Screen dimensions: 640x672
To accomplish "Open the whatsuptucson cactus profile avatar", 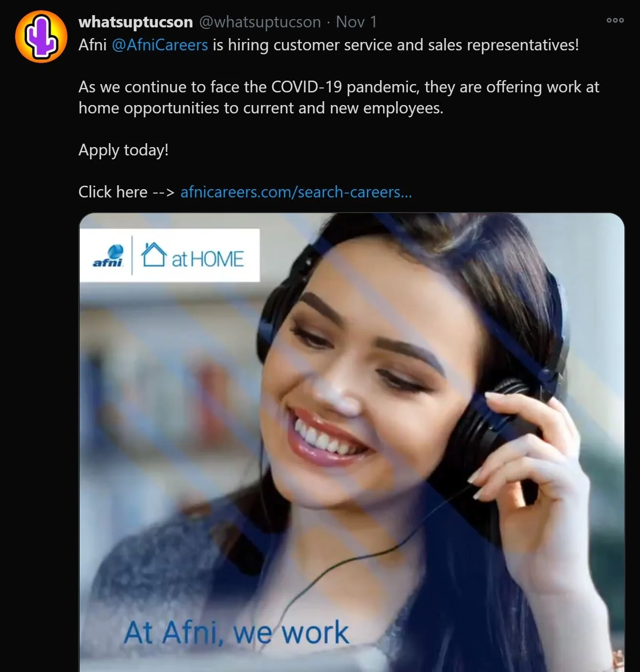I will [41, 37].
